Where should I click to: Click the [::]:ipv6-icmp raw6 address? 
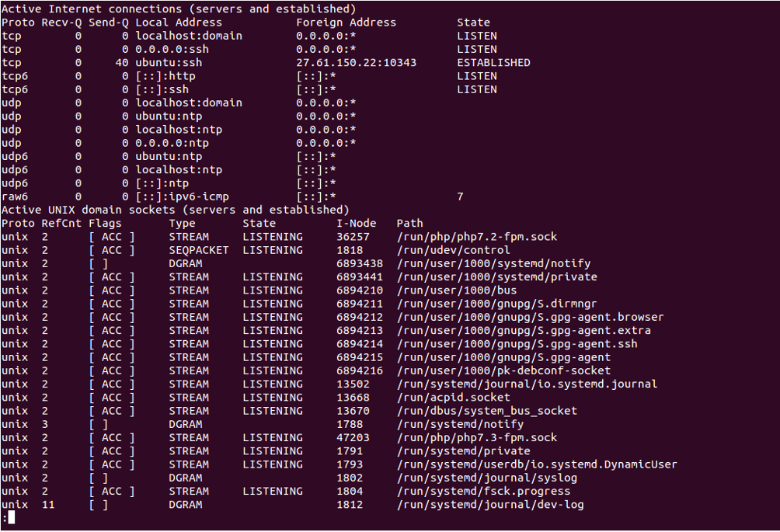click(182, 197)
